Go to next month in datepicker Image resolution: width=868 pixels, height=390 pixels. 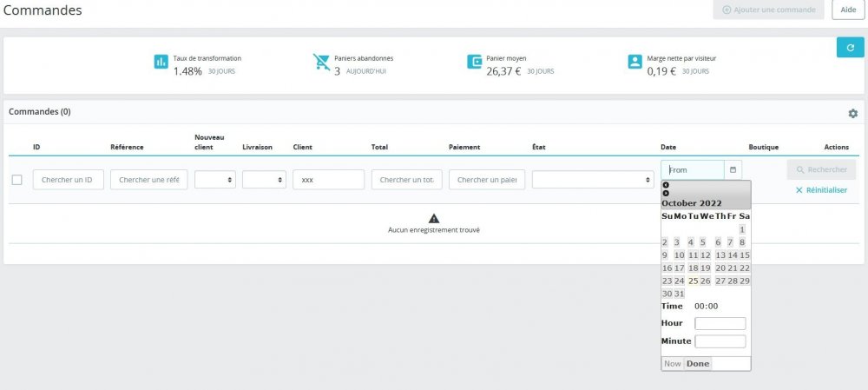point(666,194)
